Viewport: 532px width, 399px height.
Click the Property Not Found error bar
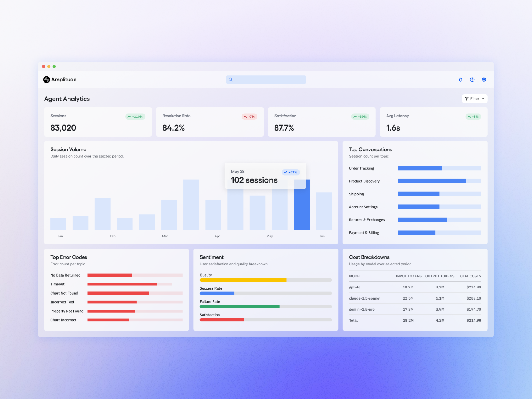(x=135, y=311)
